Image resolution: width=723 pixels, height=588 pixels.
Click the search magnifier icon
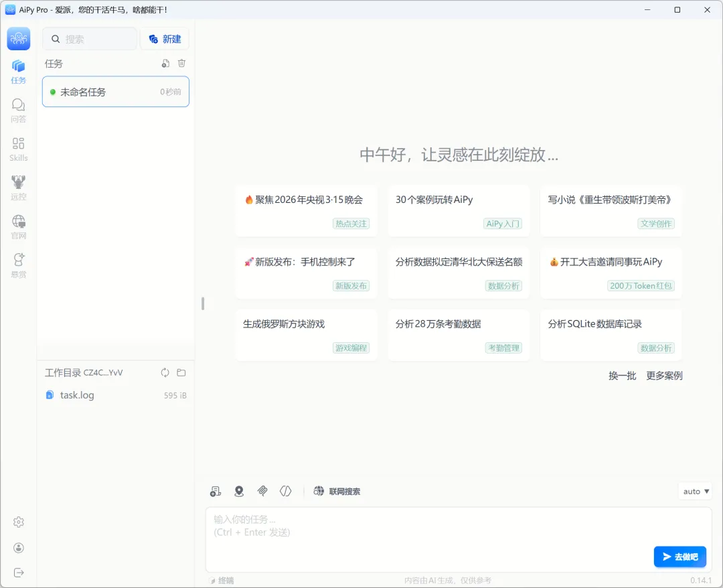(x=56, y=40)
